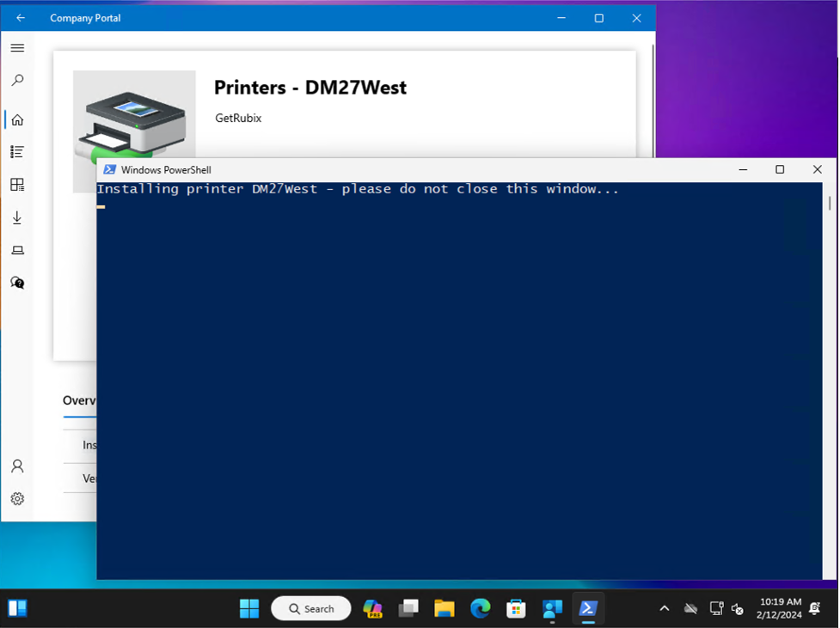Screen dimensions: 840x628
Task: Open the Company Portal hamburger menu
Action: (17, 48)
